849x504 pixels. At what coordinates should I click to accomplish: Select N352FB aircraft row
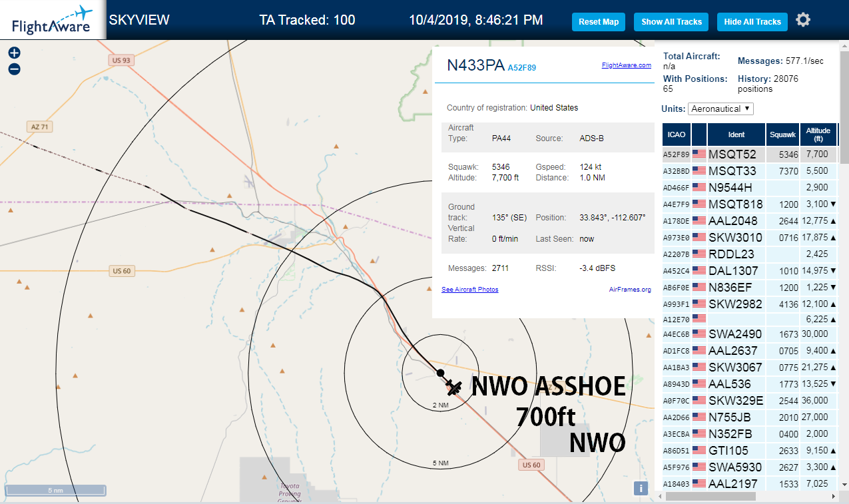point(750,433)
